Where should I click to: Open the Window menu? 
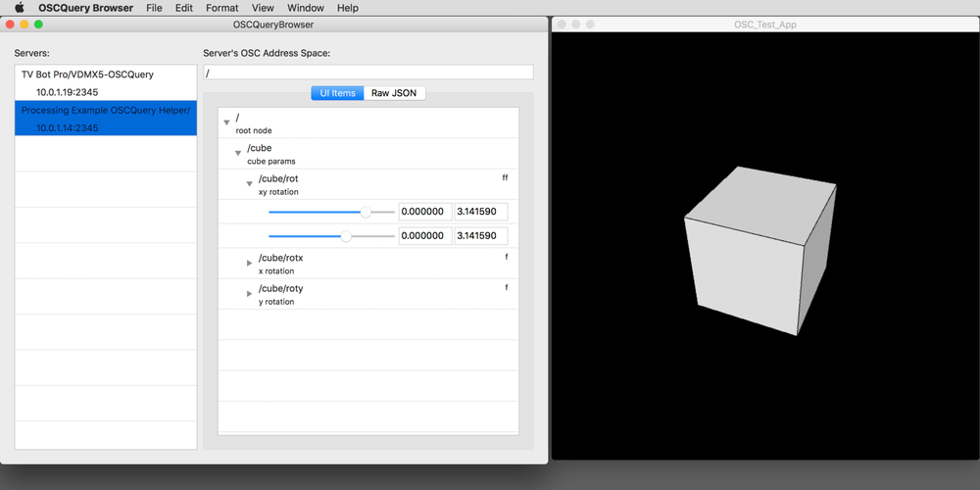(306, 8)
